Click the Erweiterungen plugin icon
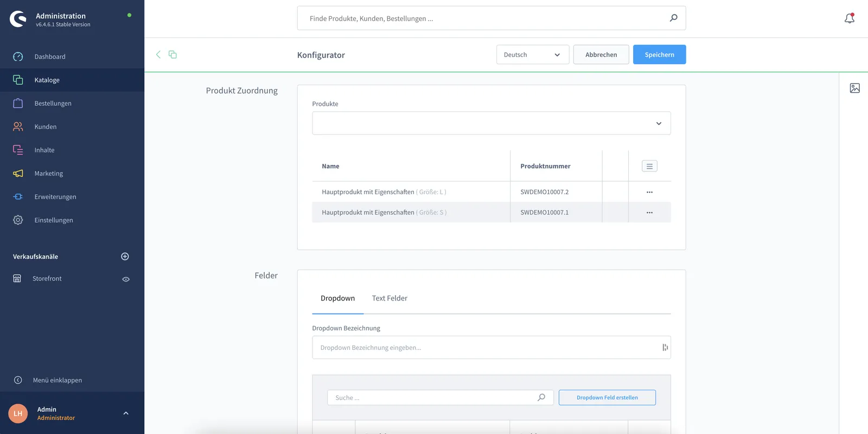Image resolution: width=868 pixels, height=434 pixels. pos(18,196)
